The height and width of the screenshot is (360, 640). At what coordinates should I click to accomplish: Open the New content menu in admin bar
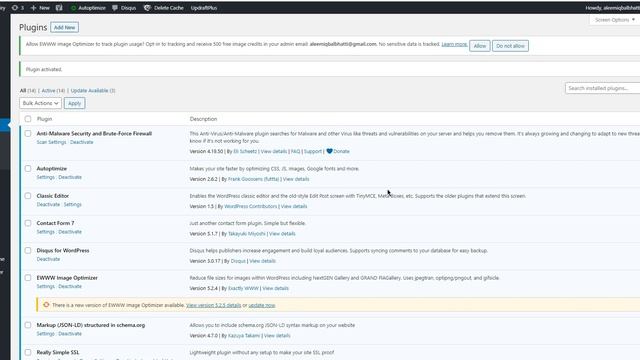40,8
